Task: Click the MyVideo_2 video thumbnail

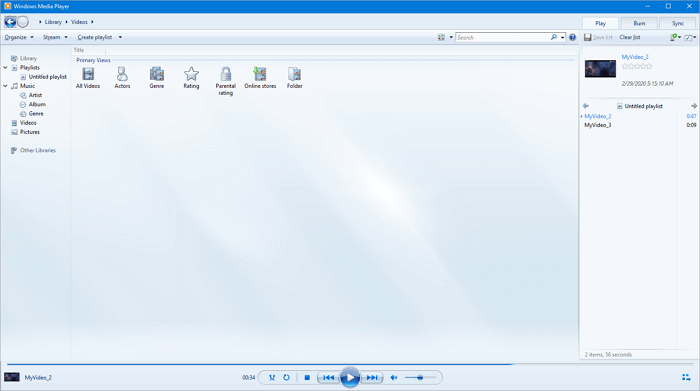Action: tap(600, 69)
